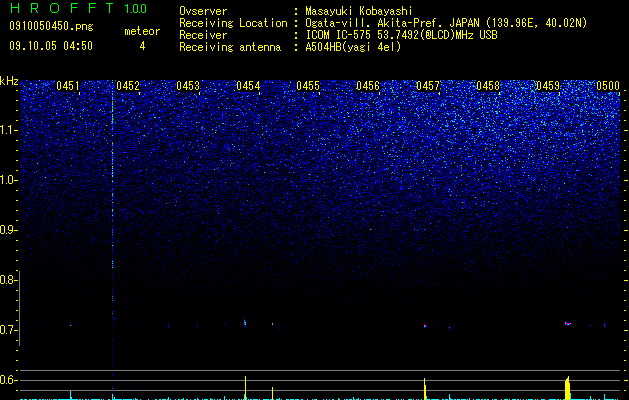Click the widest yellow intensity spike after 0459
The width and height of the screenshot is (629, 400).
[567, 388]
